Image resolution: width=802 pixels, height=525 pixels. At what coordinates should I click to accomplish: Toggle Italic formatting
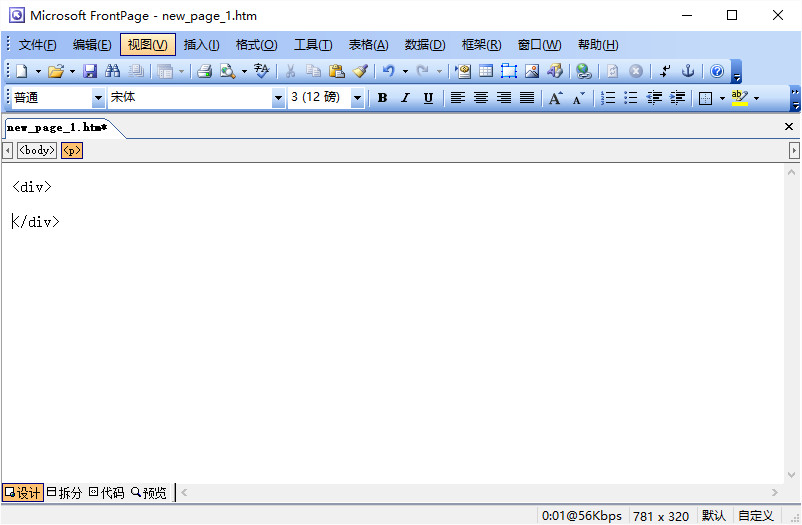tap(405, 98)
